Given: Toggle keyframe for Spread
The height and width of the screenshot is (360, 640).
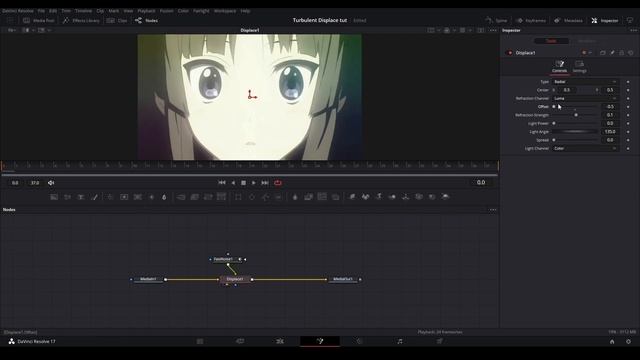Looking at the screenshot, I should point(628,140).
